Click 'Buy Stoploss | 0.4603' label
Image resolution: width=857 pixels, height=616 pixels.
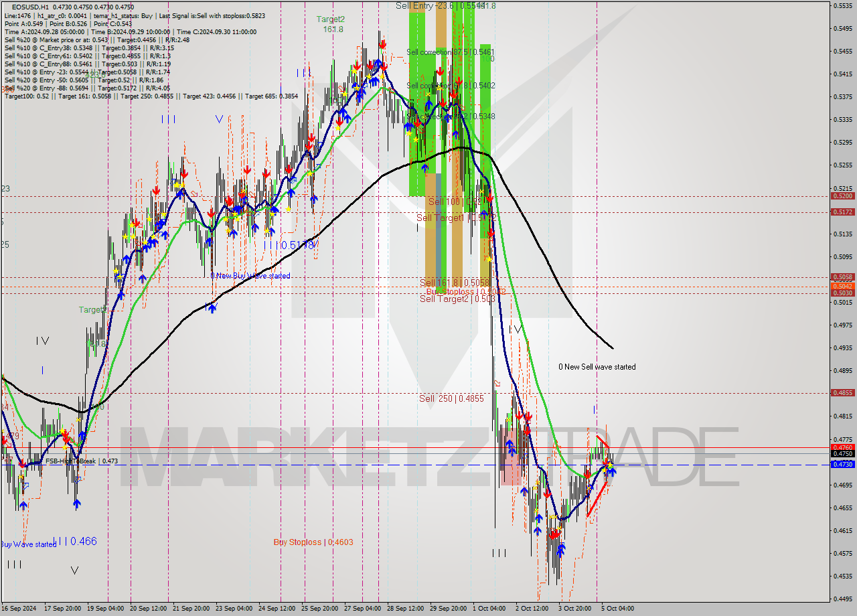click(x=313, y=542)
